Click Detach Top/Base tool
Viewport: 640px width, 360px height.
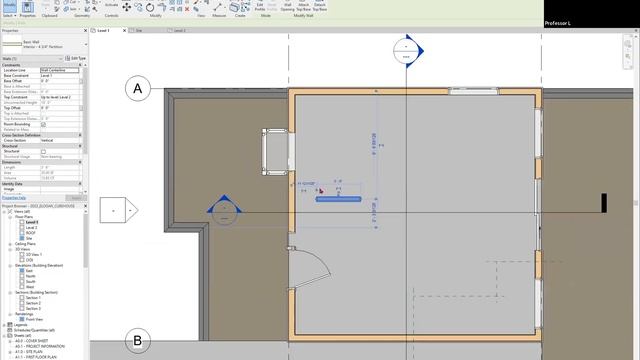pyautogui.click(x=320, y=6)
